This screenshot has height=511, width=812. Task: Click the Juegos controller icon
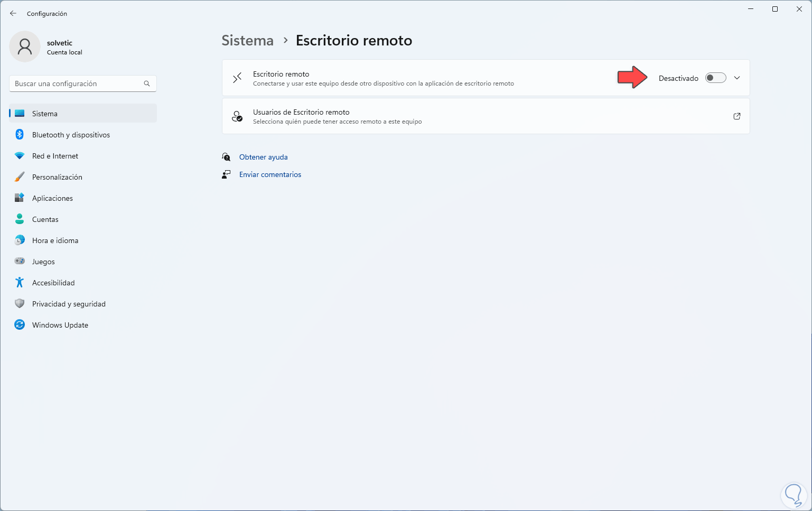[20, 262]
